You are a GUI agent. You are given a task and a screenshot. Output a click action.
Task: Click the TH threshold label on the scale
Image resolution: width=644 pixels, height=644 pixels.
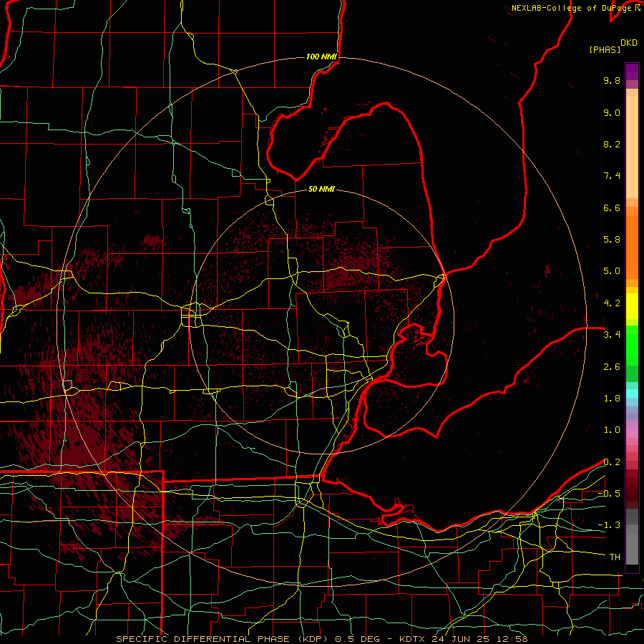(615, 557)
